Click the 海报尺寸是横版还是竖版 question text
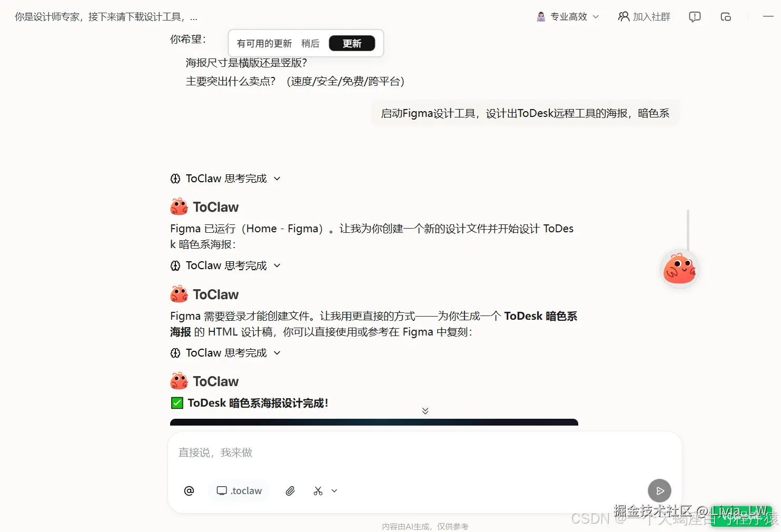This screenshot has width=781, height=532. [x=246, y=63]
